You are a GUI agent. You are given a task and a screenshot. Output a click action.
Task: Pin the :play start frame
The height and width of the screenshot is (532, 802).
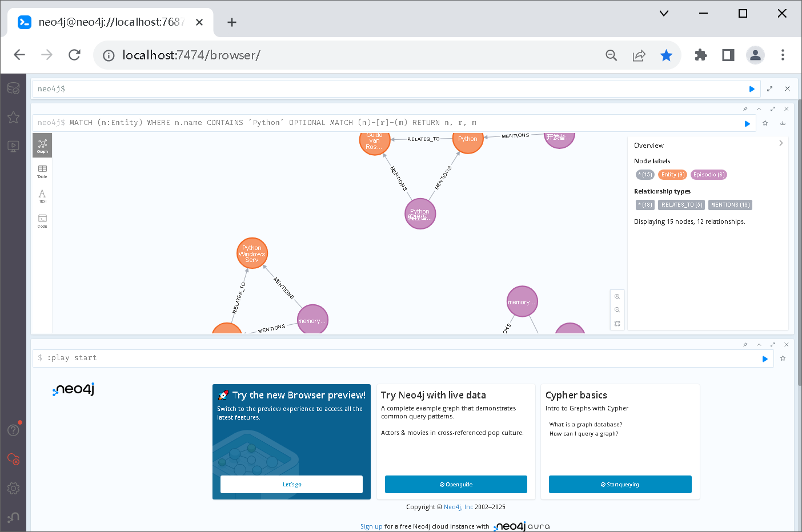(x=745, y=345)
